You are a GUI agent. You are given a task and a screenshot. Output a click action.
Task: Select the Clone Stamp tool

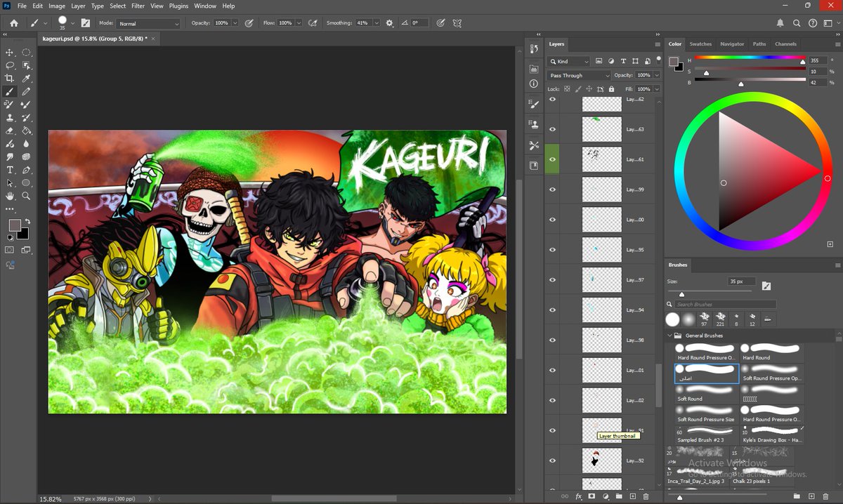point(10,117)
